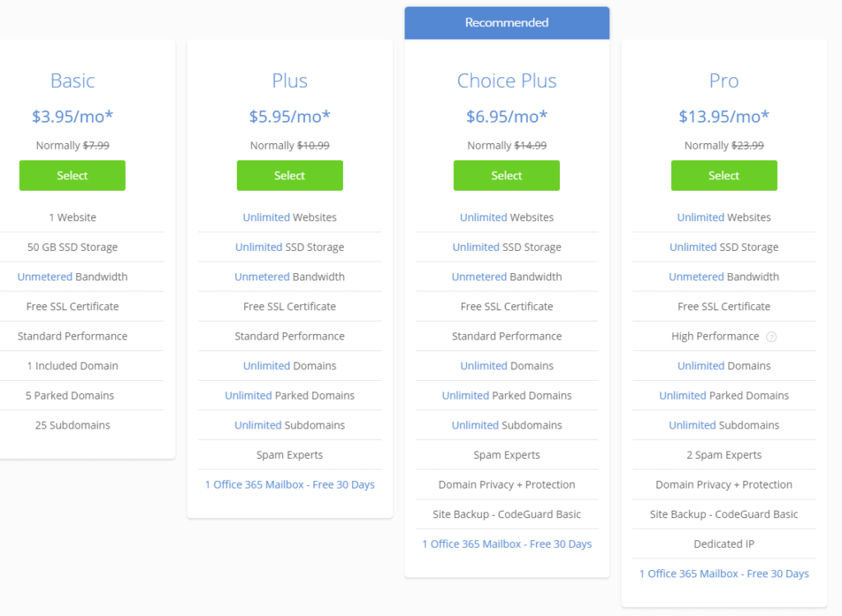Click Unlimited Domains in Choice Plus plan
The image size is (842, 616).
[483, 366]
